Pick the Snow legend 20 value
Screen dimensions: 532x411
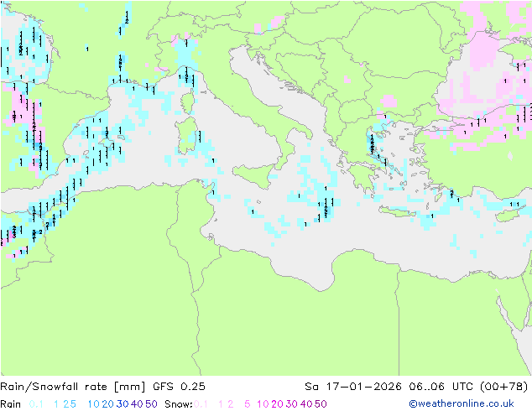tap(277, 404)
